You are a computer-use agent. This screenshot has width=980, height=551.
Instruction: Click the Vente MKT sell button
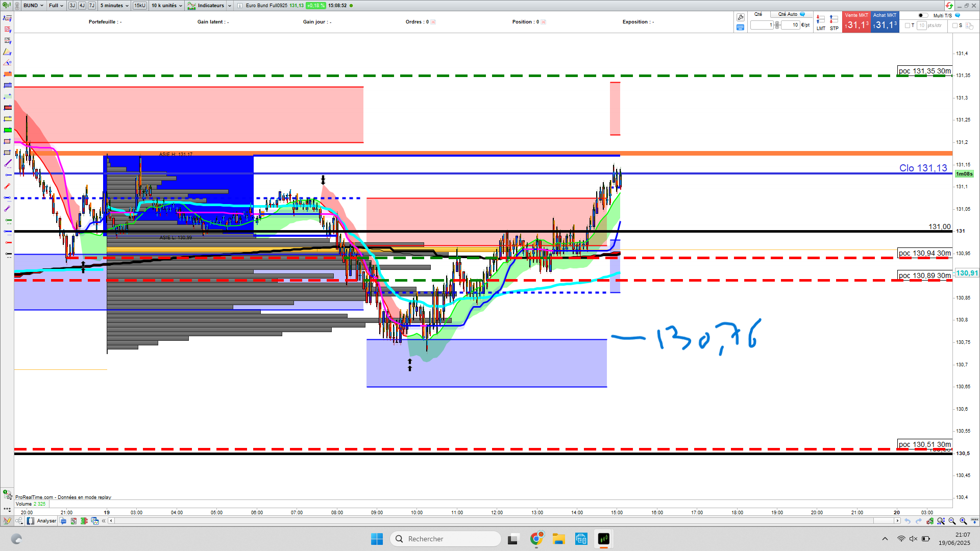tap(856, 22)
